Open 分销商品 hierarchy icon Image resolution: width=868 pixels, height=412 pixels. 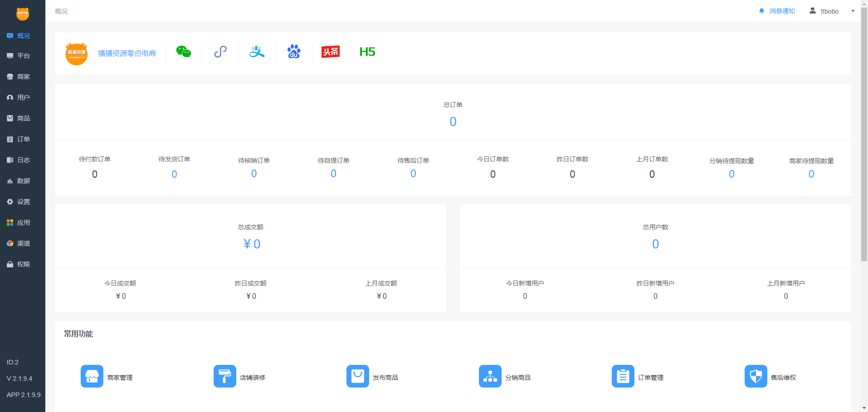(490, 376)
